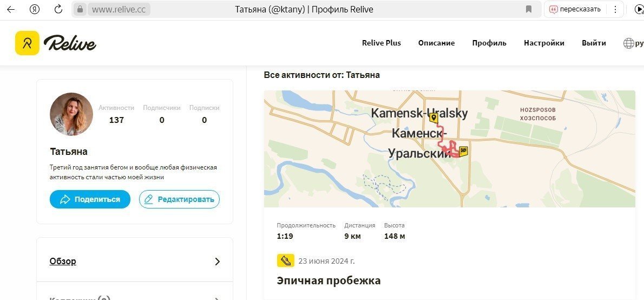
Task: Click Татьяна's profile avatar photo
Action: point(71,114)
